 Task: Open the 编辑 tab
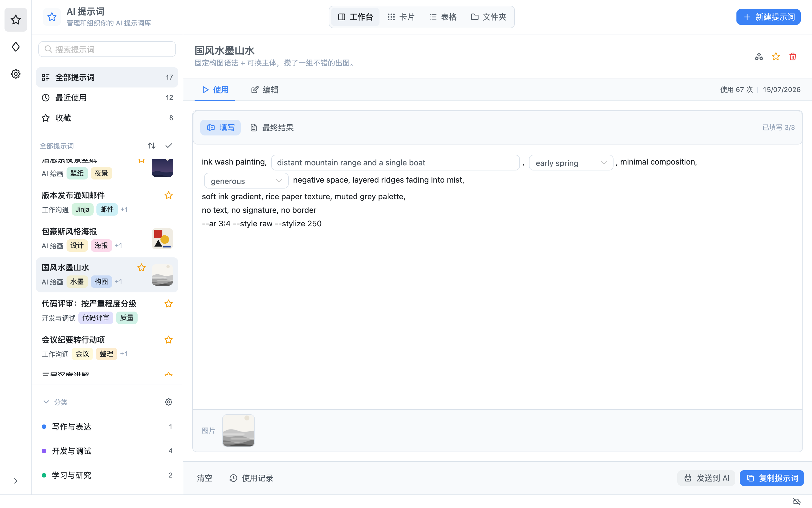(265, 90)
